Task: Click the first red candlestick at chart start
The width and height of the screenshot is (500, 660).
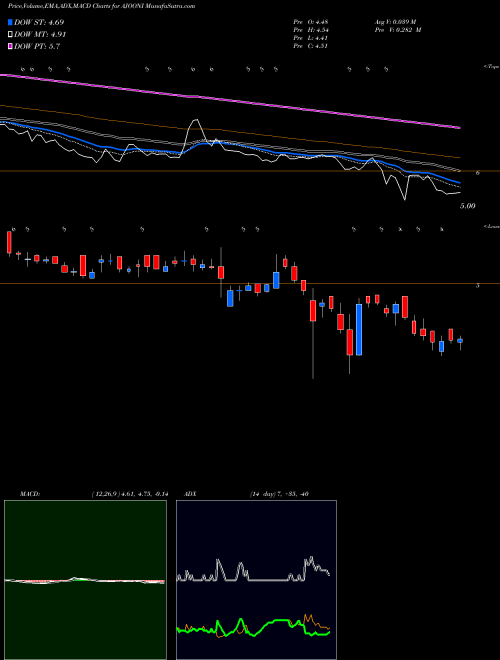Action: (9, 242)
